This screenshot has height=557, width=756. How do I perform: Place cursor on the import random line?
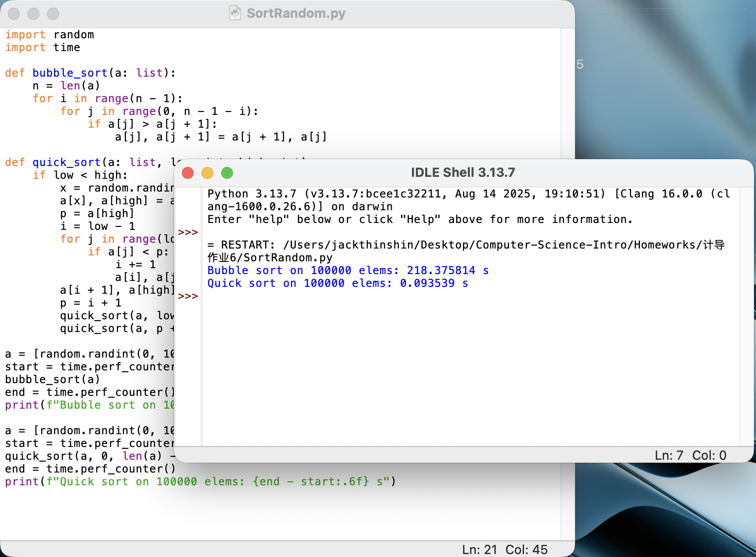tap(49, 34)
